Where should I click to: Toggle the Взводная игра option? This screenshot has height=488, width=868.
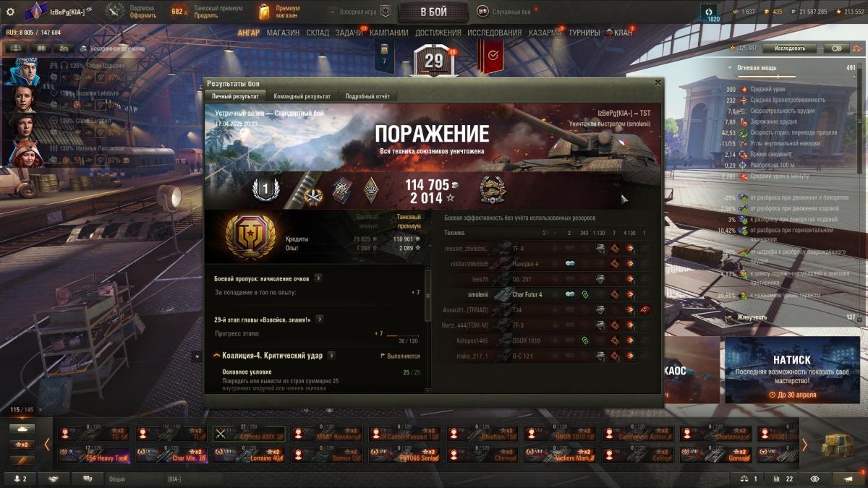[x=359, y=11]
